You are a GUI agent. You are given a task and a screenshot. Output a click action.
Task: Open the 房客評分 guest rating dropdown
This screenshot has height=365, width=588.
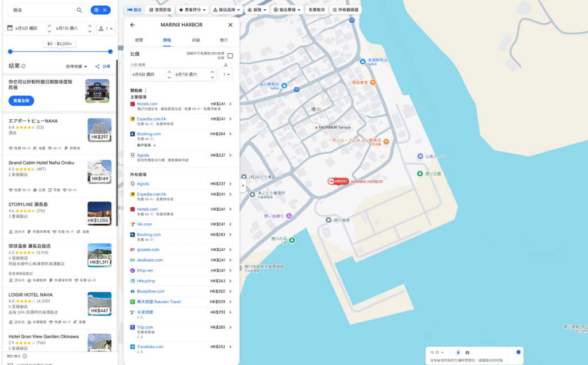point(192,10)
